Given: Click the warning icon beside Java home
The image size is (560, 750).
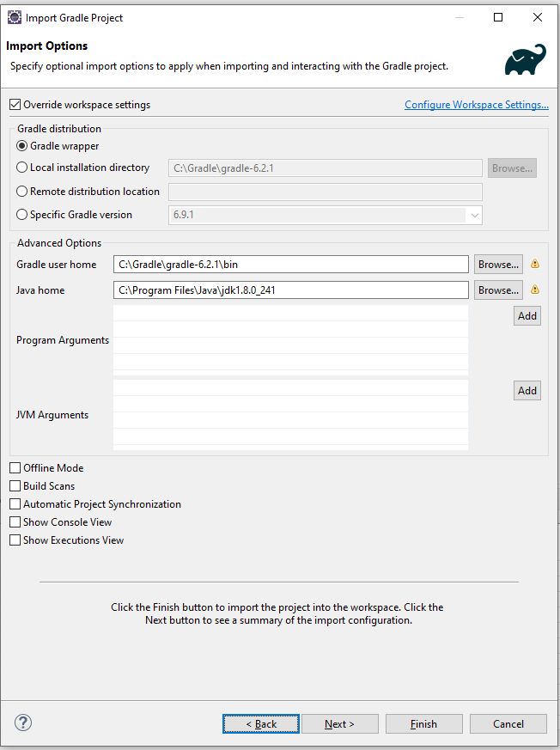Looking at the screenshot, I should click(x=534, y=290).
